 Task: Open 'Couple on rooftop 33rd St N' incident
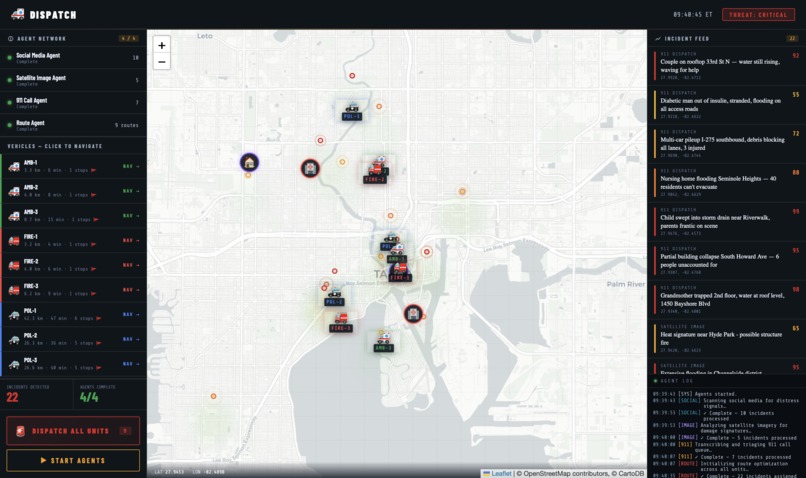point(726,66)
